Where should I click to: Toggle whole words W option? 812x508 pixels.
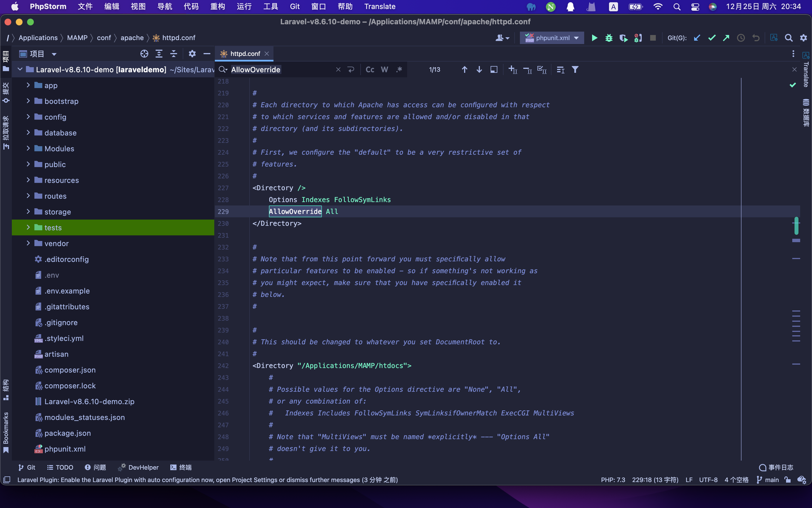(385, 69)
